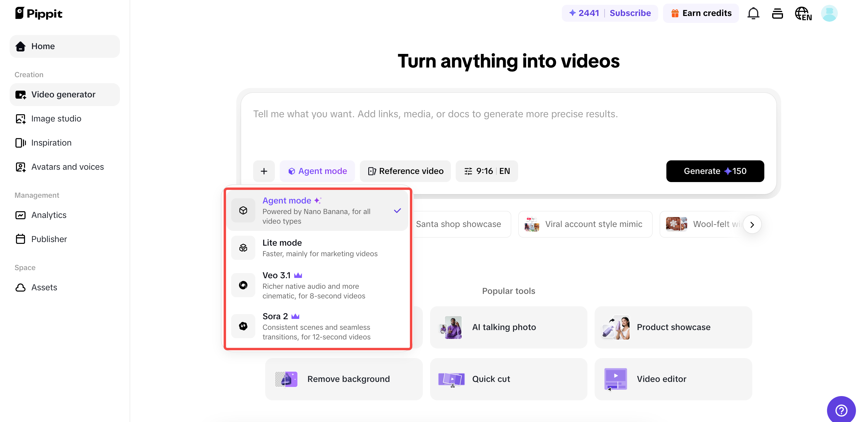This screenshot has height=422, width=868.
Task: Click the right chevron for more showcase templates
Action: pos(753,224)
